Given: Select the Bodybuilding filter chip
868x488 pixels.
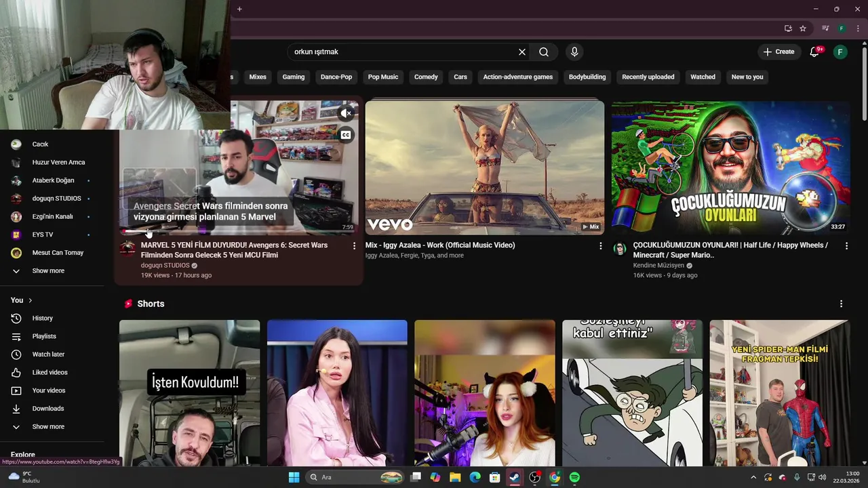Looking at the screenshot, I should click(587, 77).
